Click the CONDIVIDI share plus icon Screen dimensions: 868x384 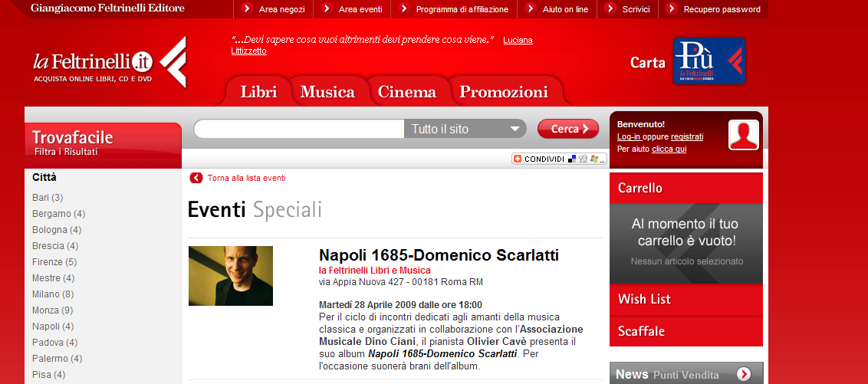(518, 159)
